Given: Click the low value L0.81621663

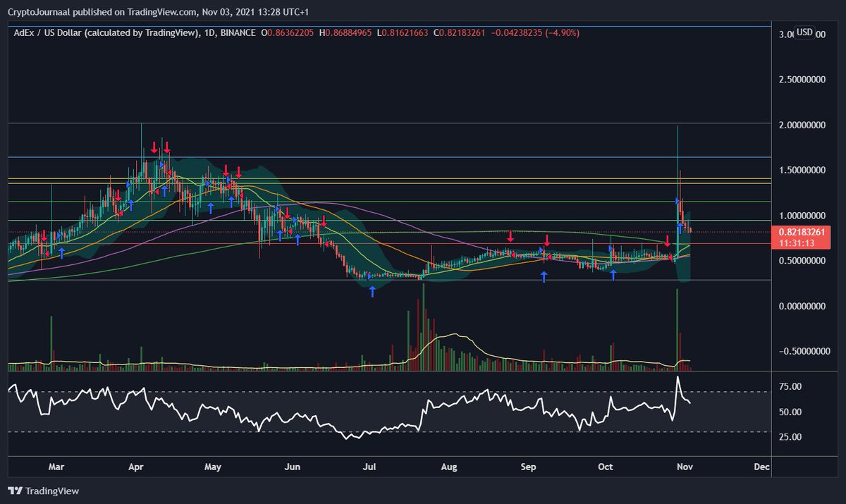Looking at the screenshot, I should coord(403,33).
